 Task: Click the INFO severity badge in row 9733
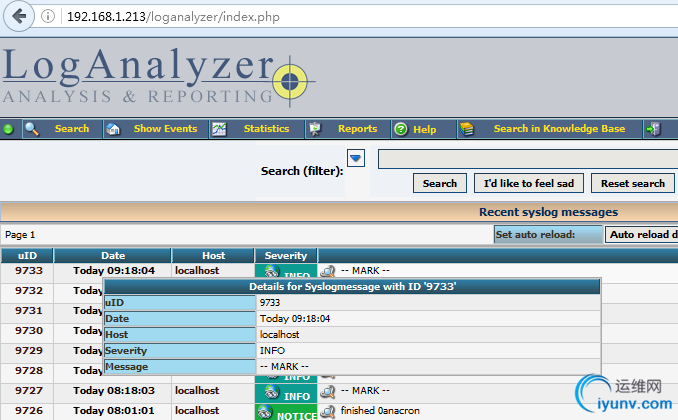coord(286,271)
